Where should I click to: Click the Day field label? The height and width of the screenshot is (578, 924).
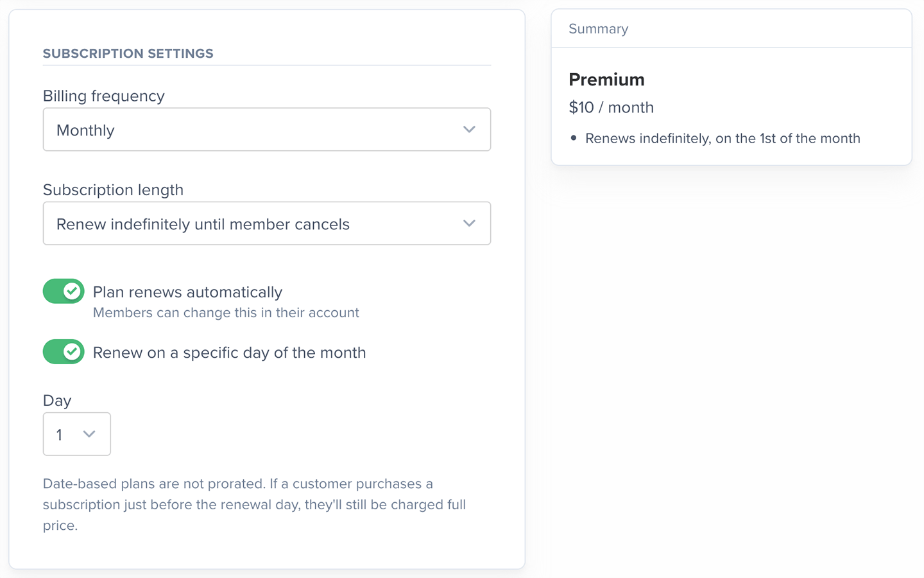tap(56, 401)
